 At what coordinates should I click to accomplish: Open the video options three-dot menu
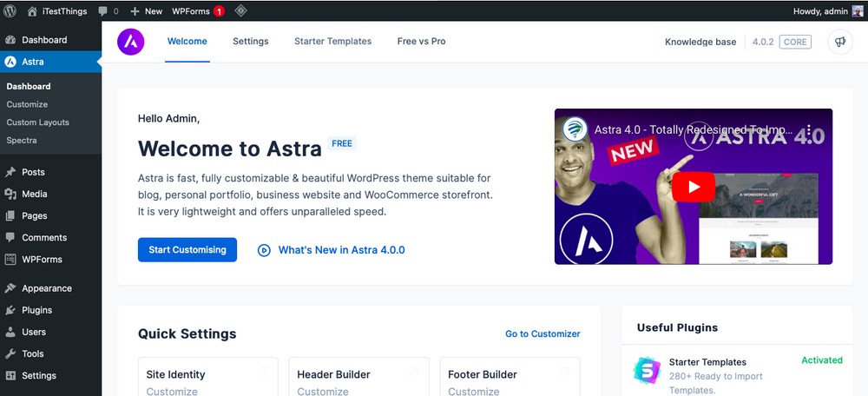(x=808, y=129)
